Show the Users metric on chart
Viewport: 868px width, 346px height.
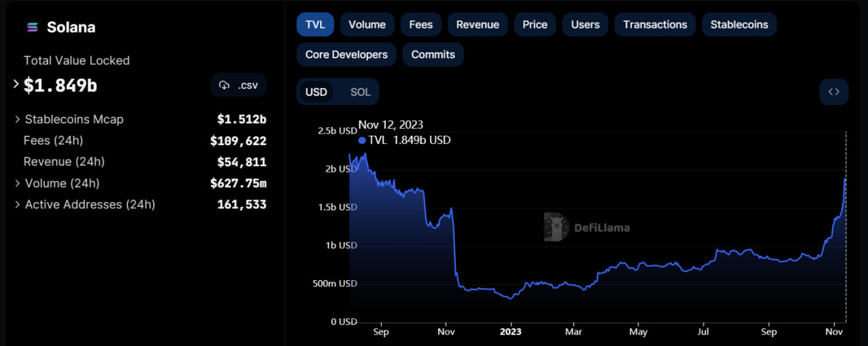click(585, 24)
